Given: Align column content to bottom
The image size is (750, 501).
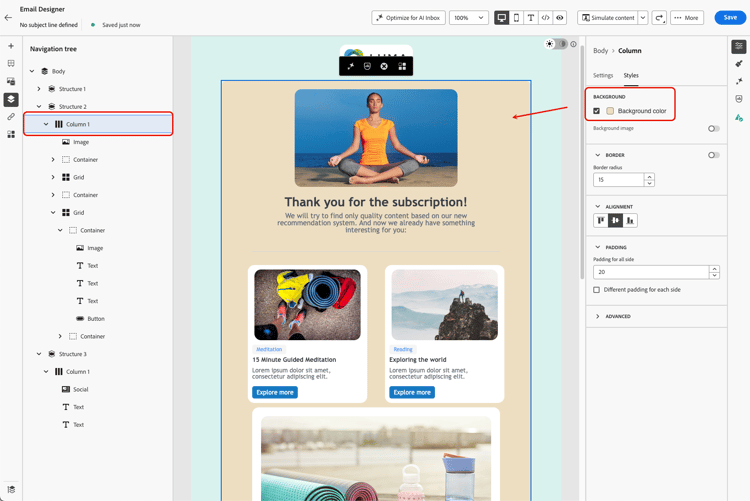Looking at the screenshot, I should click(630, 221).
